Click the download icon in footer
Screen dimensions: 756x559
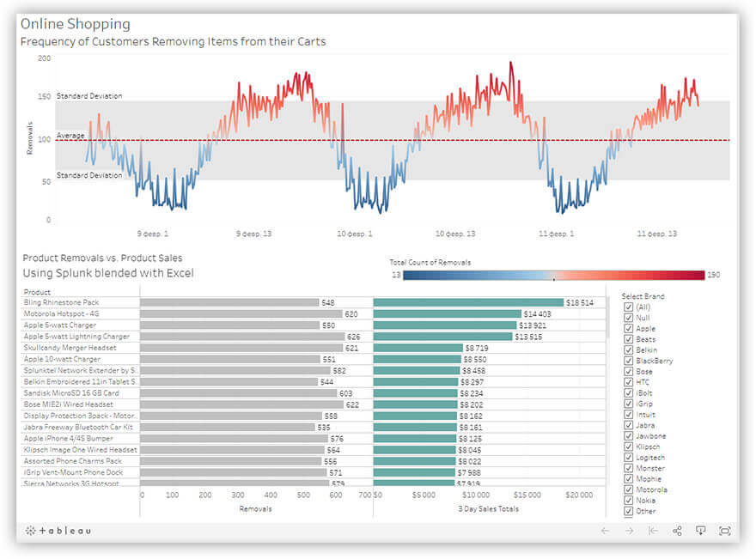tap(700, 531)
